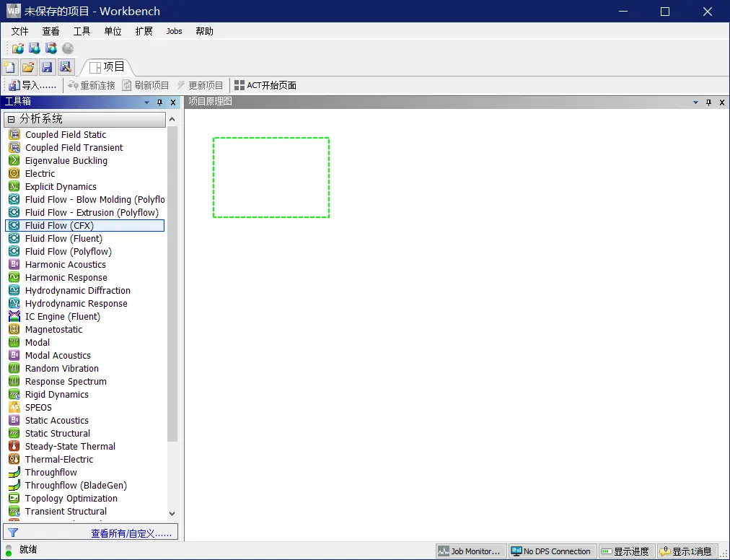Open the 项目原理图 panel dropdown arrow
The image size is (730, 560).
(x=696, y=102)
